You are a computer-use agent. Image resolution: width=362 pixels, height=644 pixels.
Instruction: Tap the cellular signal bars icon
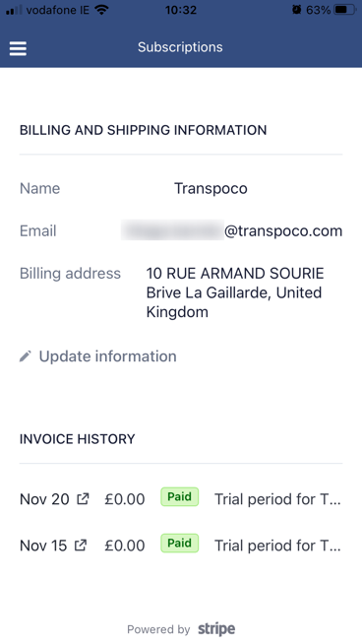pos(14,10)
